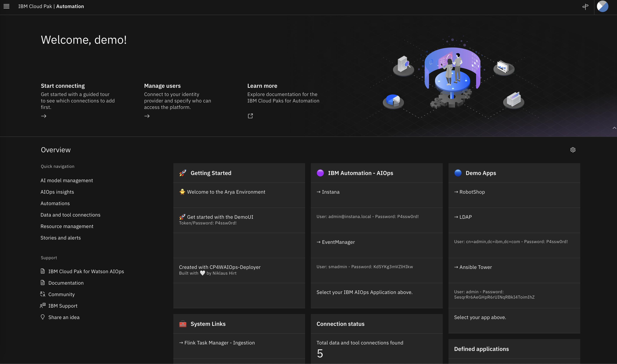Screen dimensions: 617x364
Task: Click the Manage users heading
Action: [162, 86]
